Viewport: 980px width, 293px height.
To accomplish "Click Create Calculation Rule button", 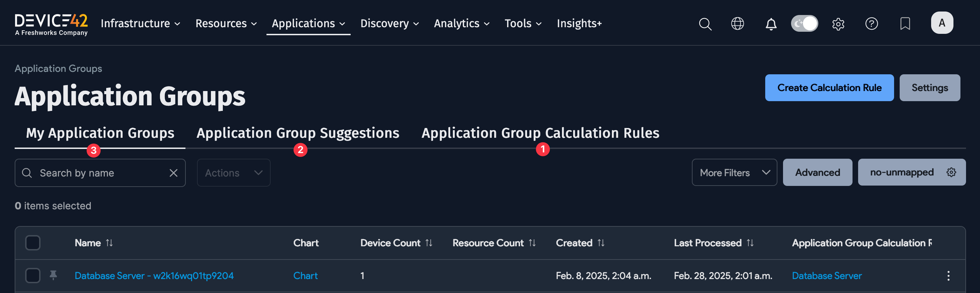I will pyautogui.click(x=829, y=88).
